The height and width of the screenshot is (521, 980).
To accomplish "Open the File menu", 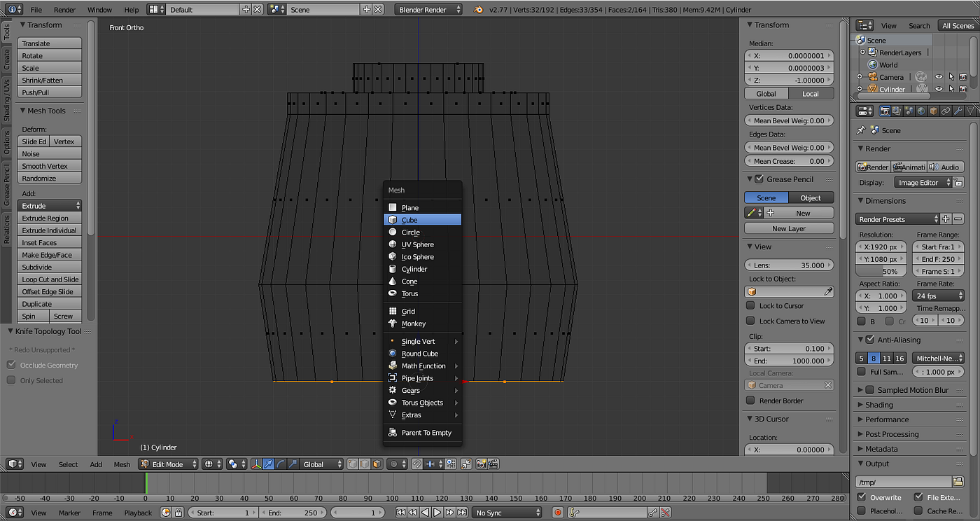I will [x=36, y=10].
